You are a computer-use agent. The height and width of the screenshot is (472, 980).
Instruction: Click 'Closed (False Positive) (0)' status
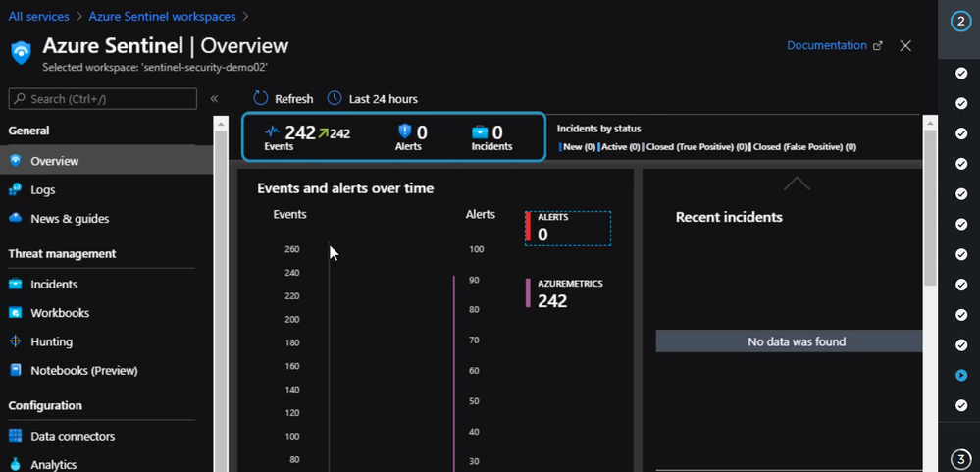point(803,147)
